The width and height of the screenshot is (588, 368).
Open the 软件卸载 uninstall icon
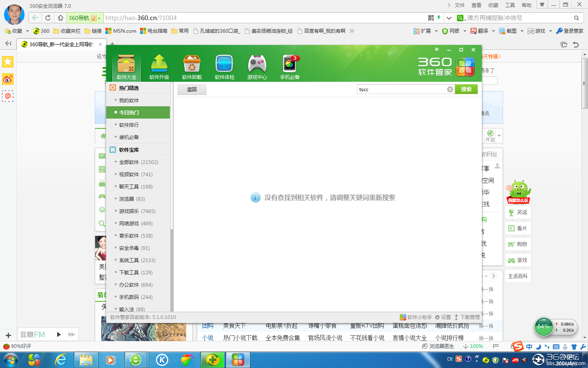click(x=192, y=67)
